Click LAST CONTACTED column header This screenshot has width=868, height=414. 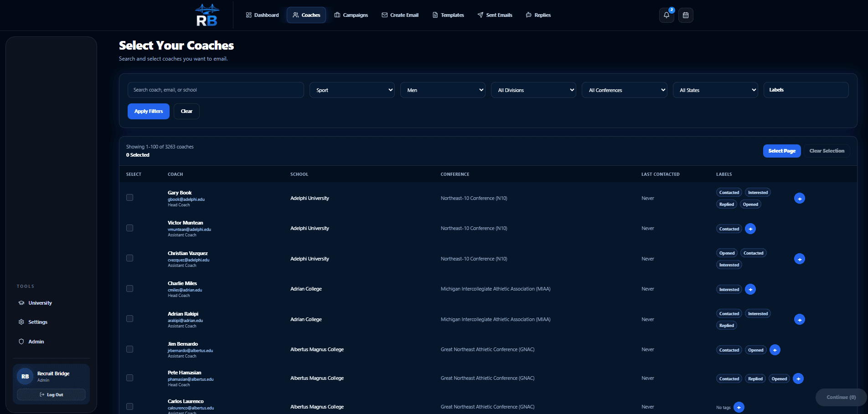tap(660, 174)
